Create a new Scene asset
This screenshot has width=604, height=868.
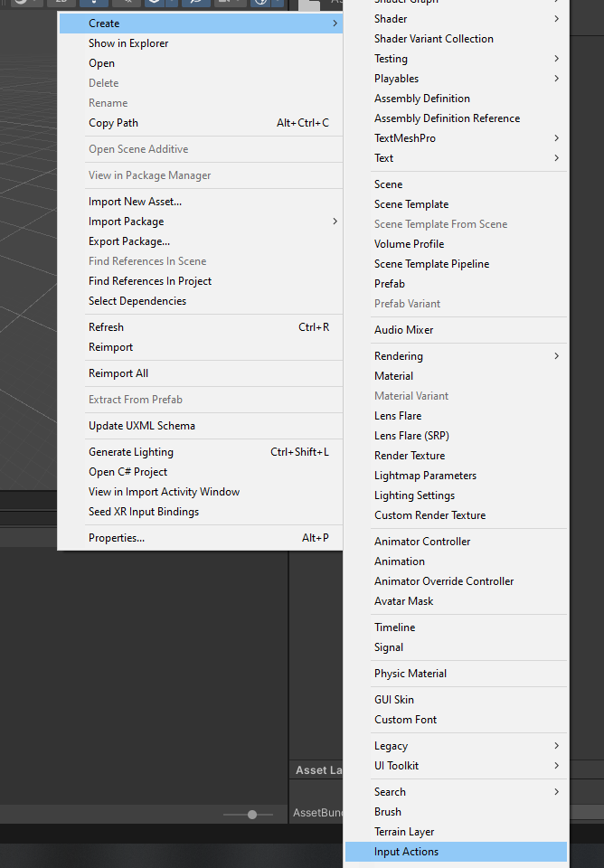click(x=388, y=184)
